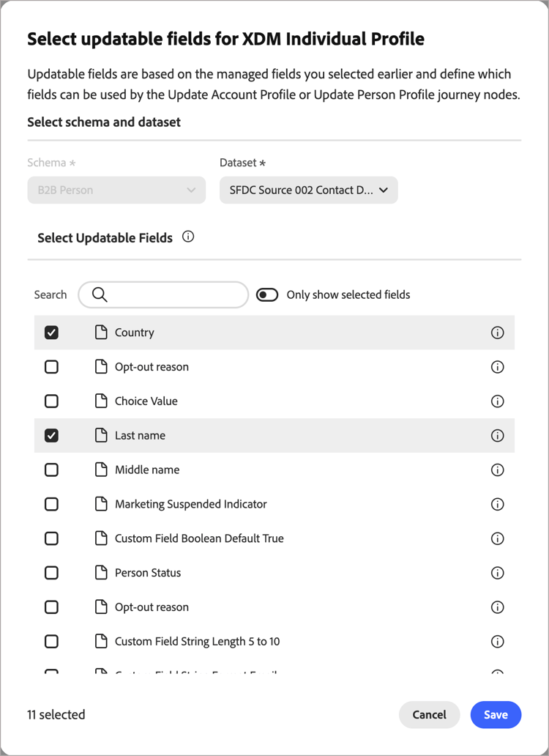Cancel the field selection dialog
Screen dimensions: 549x756
(429, 714)
